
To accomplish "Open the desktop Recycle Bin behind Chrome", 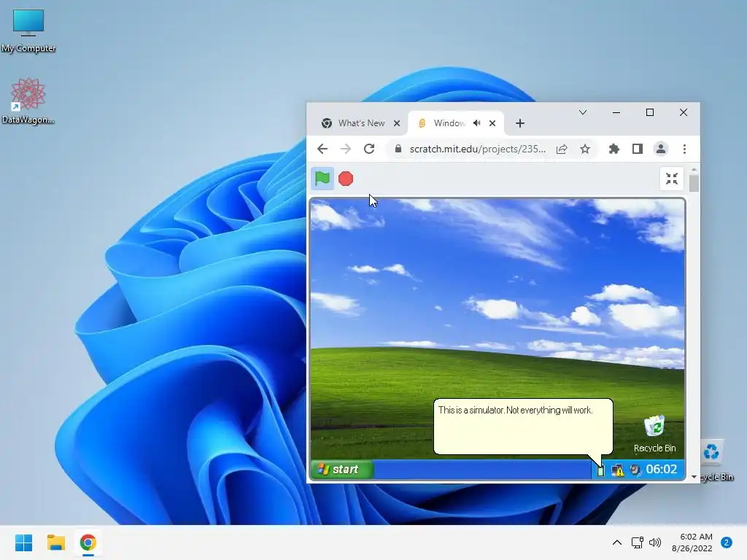I will click(x=716, y=460).
